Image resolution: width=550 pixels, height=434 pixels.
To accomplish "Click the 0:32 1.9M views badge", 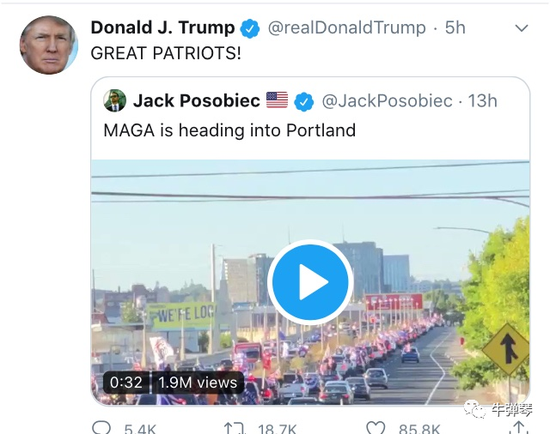I will point(173,382).
